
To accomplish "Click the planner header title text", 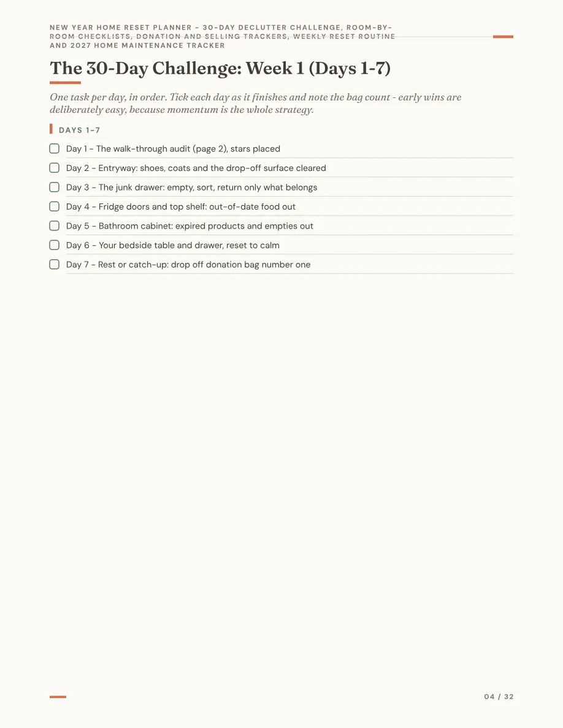I will (222, 36).
